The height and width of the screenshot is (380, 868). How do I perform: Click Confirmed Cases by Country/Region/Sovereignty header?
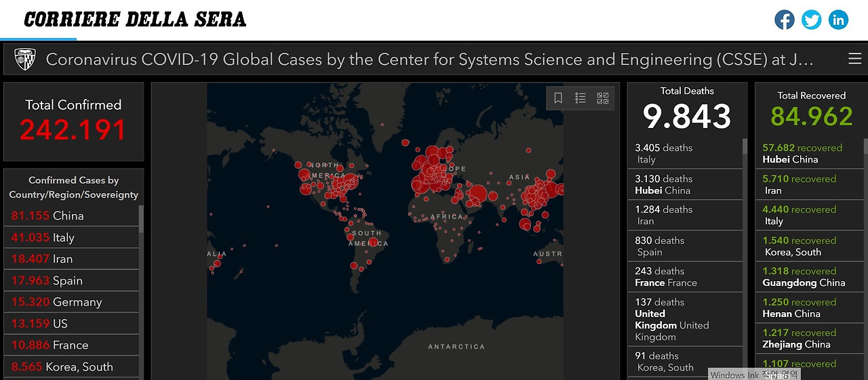tap(73, 187)
